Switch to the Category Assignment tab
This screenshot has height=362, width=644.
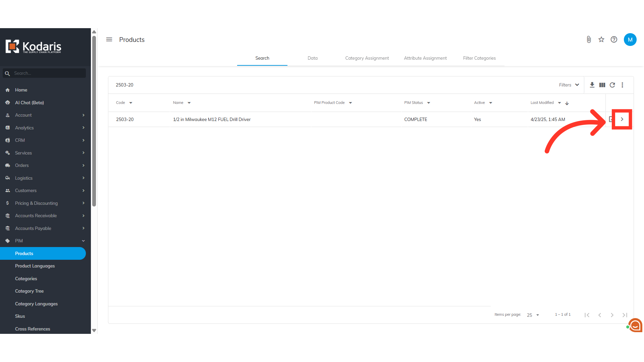pos(367,58)
